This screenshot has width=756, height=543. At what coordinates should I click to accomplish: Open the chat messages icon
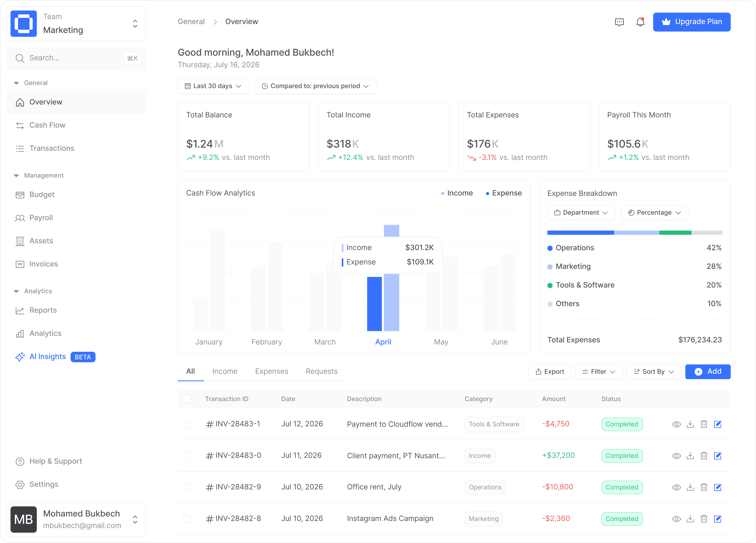tap(619, 22)
